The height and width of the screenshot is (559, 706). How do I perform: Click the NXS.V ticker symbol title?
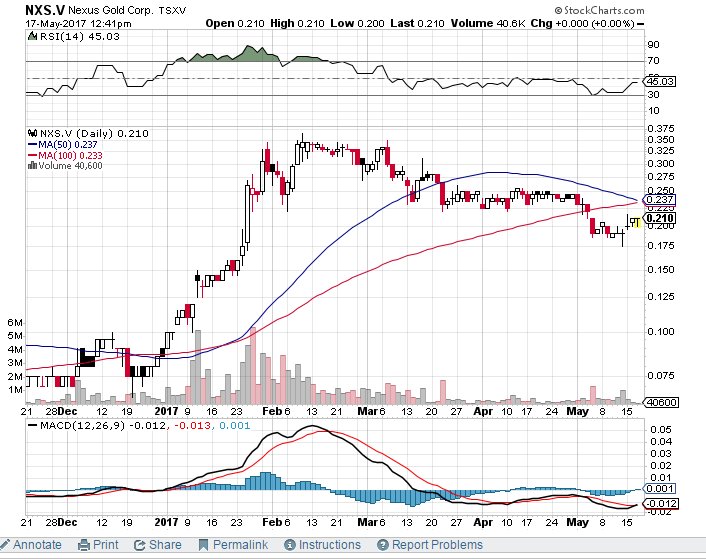(x=45, y=10)
